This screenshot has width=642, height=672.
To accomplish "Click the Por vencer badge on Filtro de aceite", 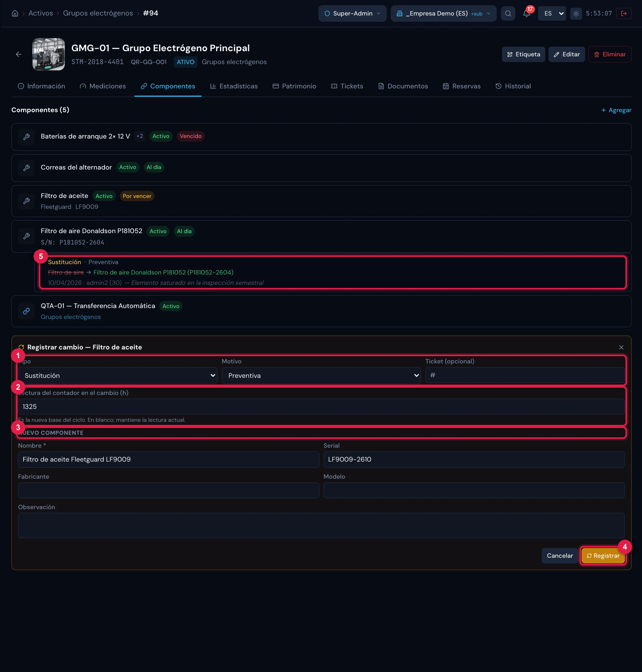I will pyautogui.click(x=137, y=196).
